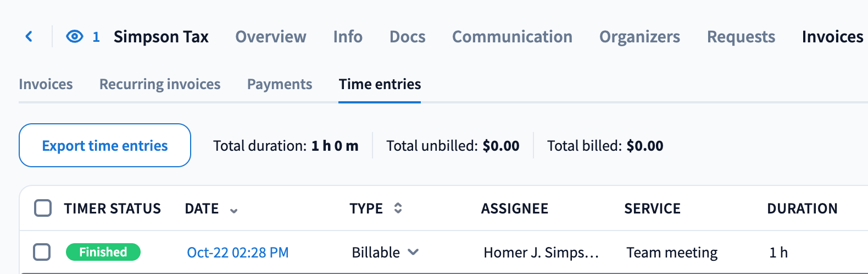The image size is (868, 274).
Task: Click the Timer Status column header
Action: tap(112, 209)
